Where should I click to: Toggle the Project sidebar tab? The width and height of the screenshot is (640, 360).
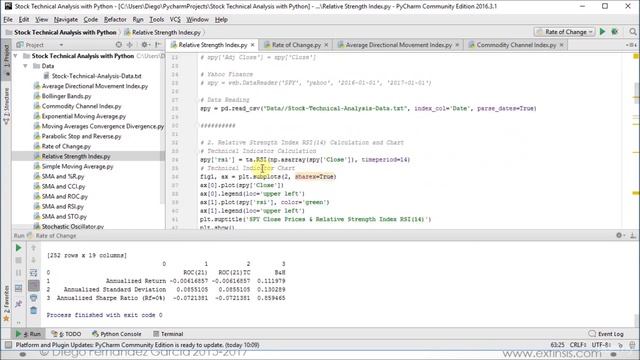[x=6, y=59]
